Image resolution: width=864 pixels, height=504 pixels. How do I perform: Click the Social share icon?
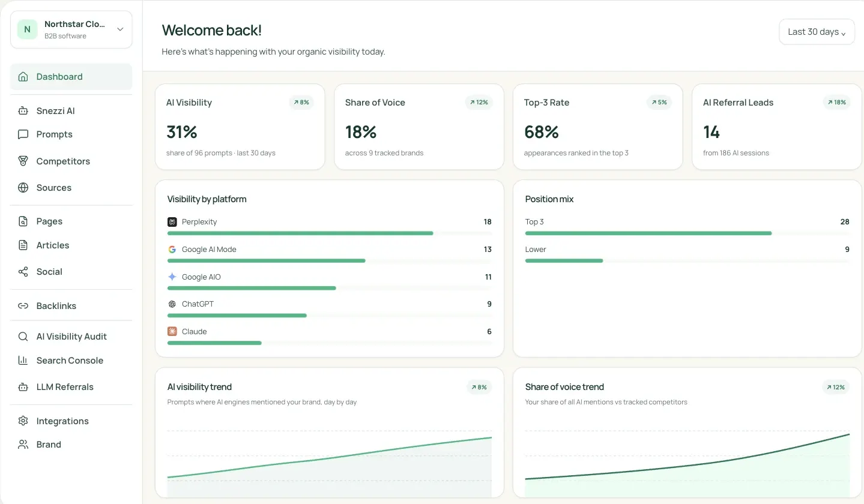[23, 272]
